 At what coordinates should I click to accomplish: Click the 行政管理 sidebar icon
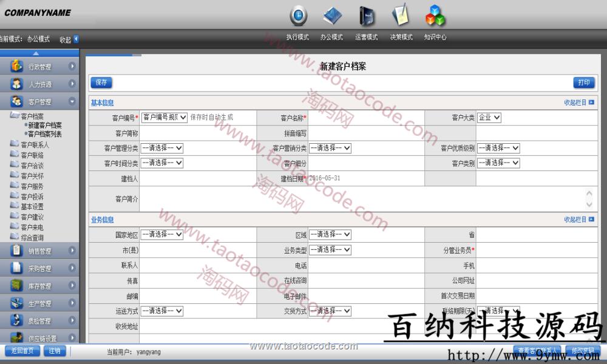[x=17, y=67]
